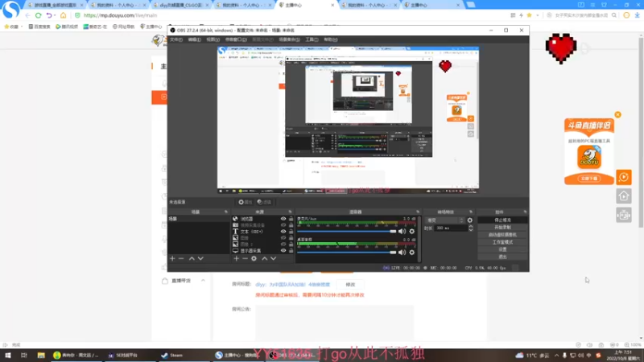Viewport: 644px width, 362px height.
Task: Pop out the 场景 dock panel
Action: tap(226, 212)
